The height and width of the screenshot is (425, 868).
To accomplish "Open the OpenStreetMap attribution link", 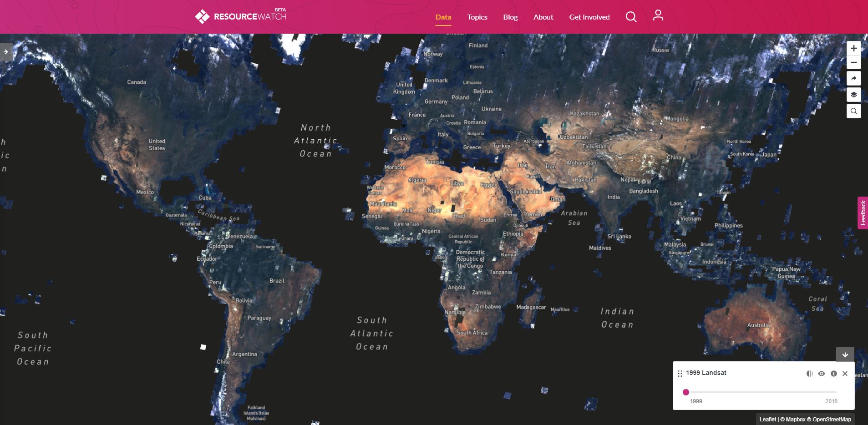I will pos(831,420).
